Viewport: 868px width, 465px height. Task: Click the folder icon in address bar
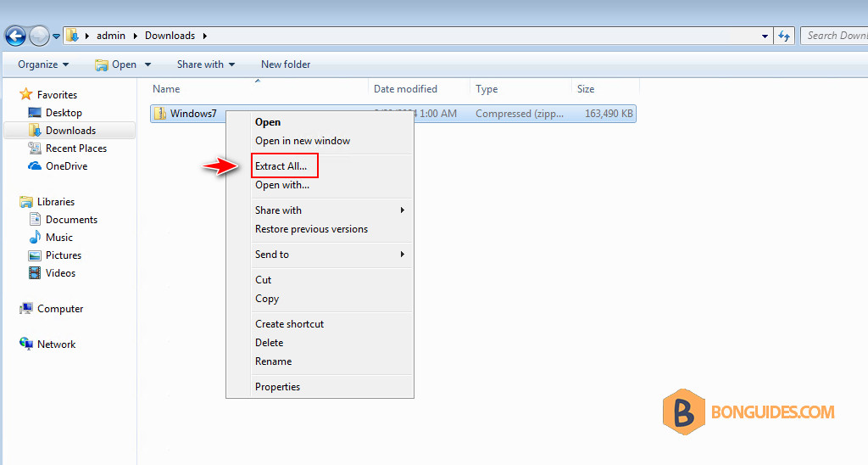tap(72, 36)
